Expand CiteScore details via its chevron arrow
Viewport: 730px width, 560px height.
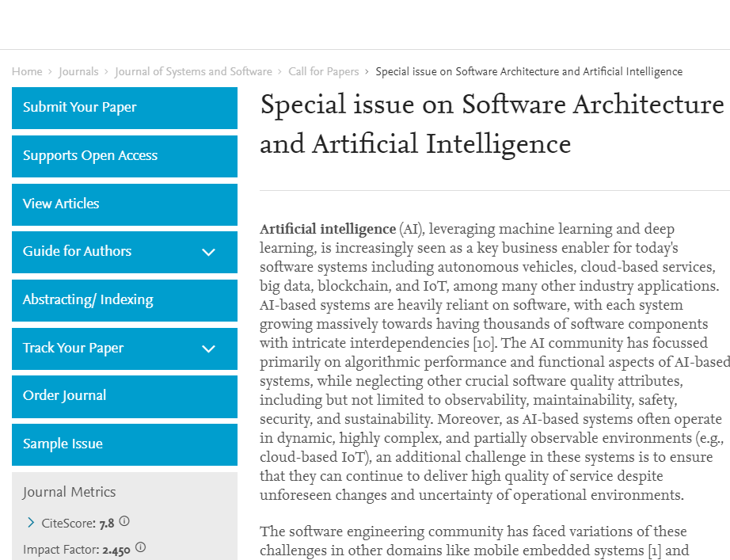[x=29, y=520]
